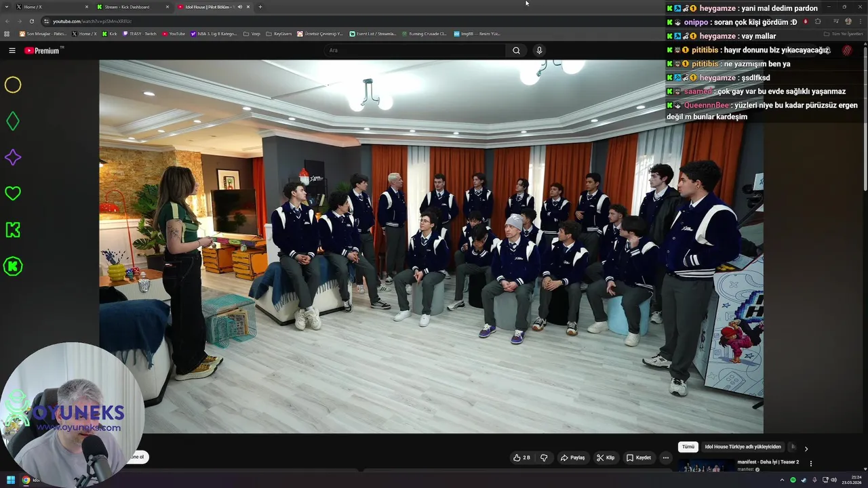Open the TEASY - Twitch bookmark
Image resolution: width=868 pixels, height=488 pixels.
tap(139, 33)
